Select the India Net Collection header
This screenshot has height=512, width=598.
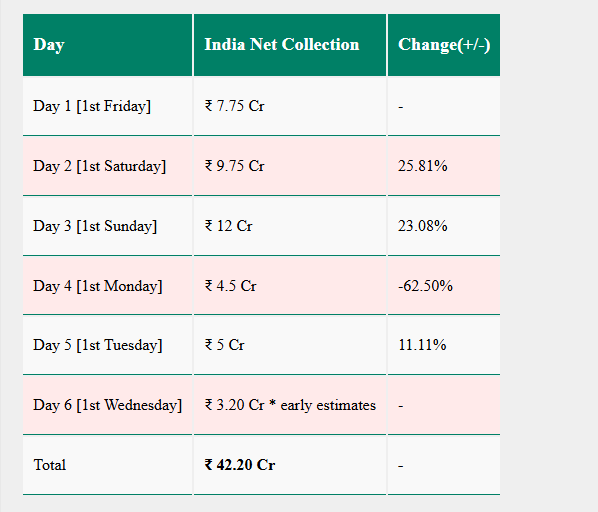coord(290,45)
